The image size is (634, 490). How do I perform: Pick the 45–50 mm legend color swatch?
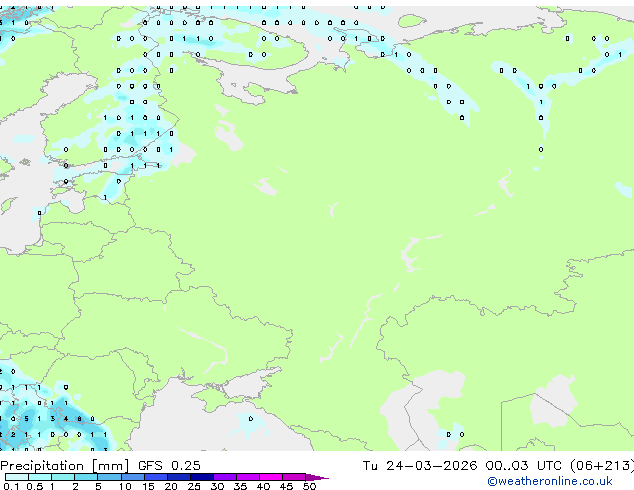pyautogui.click(x=294, y=477)
